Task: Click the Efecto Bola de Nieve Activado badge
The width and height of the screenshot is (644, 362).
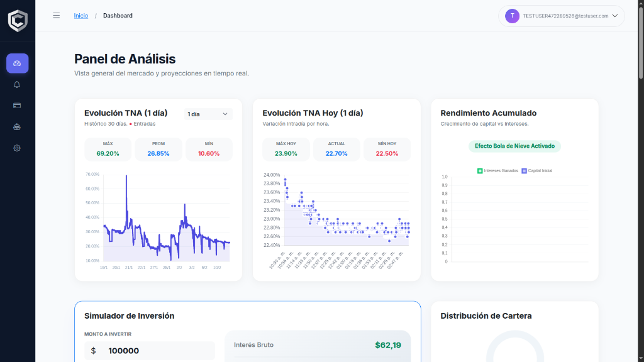Action: (514, 146)
